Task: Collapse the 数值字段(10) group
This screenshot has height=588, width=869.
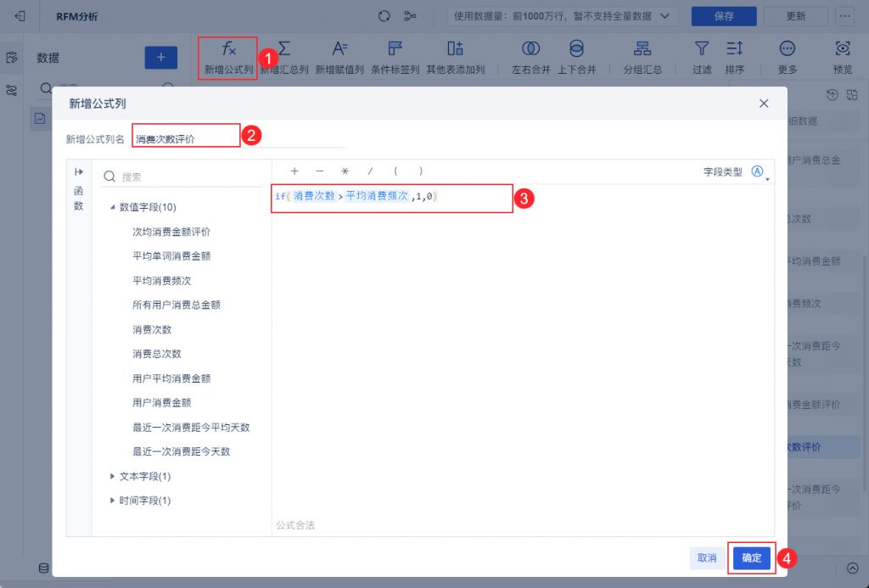Action: pos(113,207)
